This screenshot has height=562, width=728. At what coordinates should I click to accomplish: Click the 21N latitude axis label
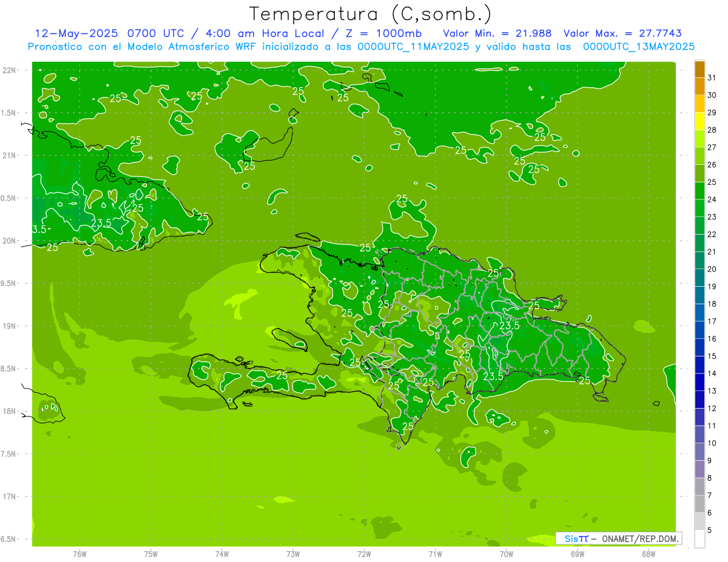click(10, 155)
